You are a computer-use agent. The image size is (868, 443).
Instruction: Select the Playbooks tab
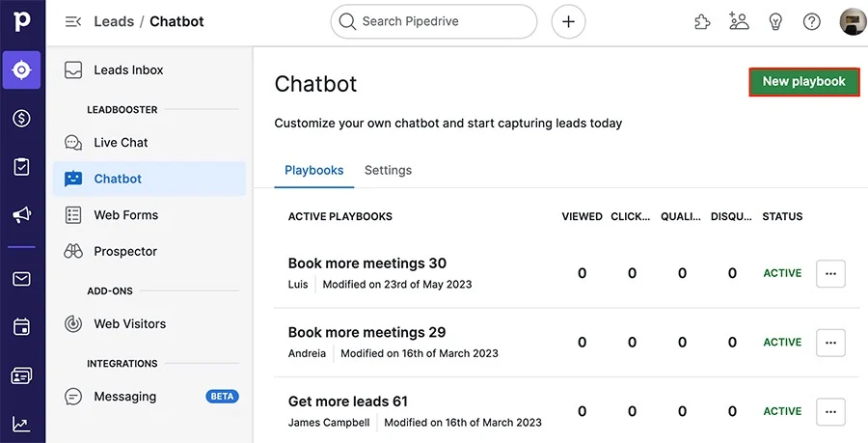pyautogui.click(x=314, y=170)
